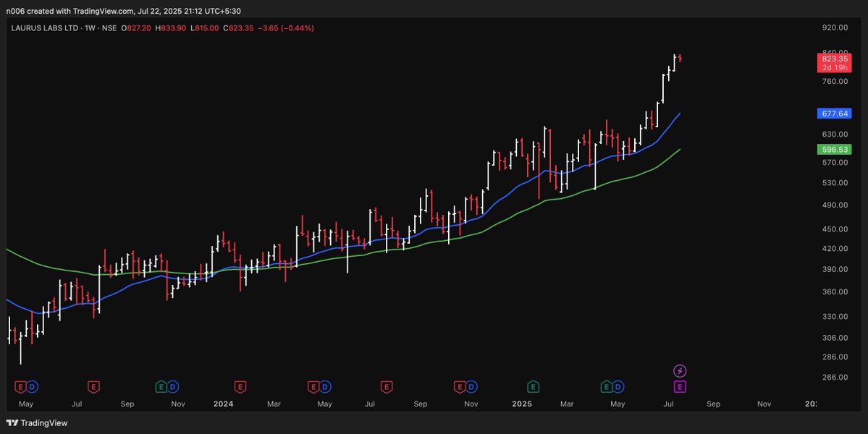Click the leftmost red E earnings marker

coord(21,386)
